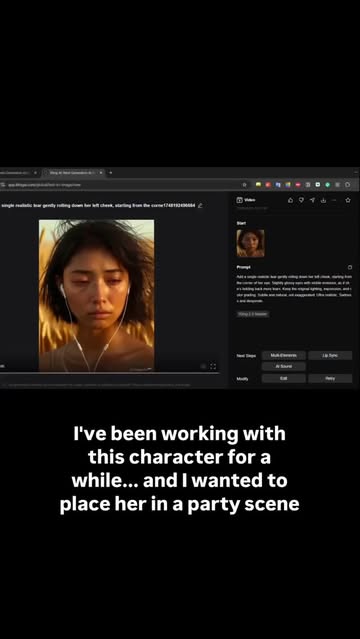This screenshot has width=360, height=639.
Task: Open a new browser tab
Action: (110, 173)
